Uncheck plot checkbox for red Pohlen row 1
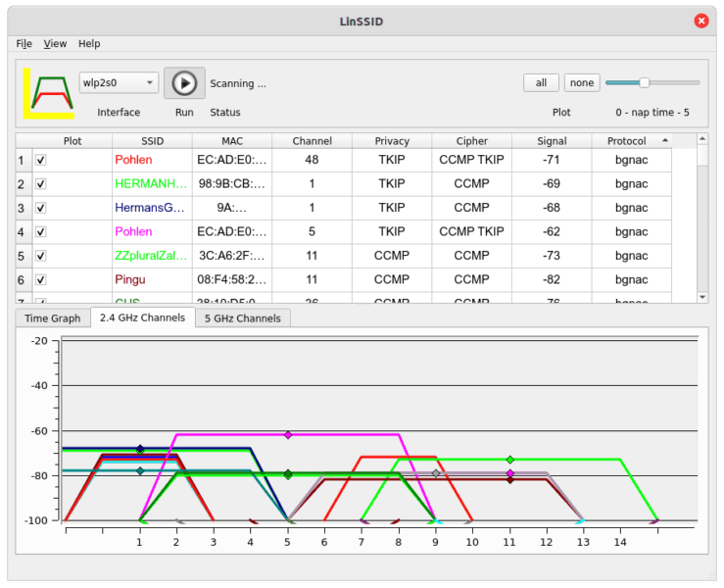724x588 pixels. pyautogui.click(x=40, y=160)
